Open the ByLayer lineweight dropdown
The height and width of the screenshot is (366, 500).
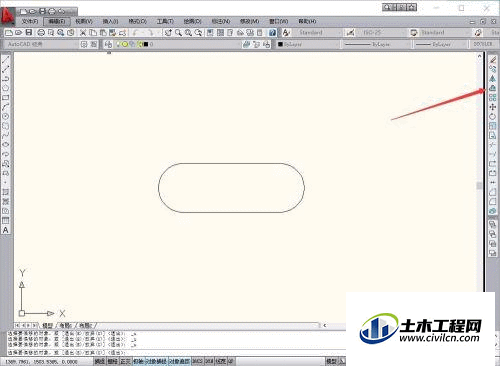point(440,44)
